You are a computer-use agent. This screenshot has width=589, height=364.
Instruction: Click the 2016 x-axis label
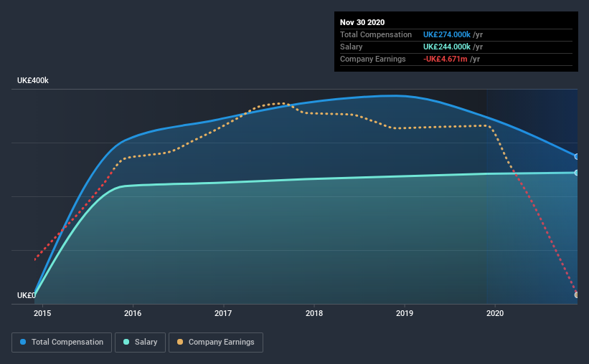pos(133,313)
